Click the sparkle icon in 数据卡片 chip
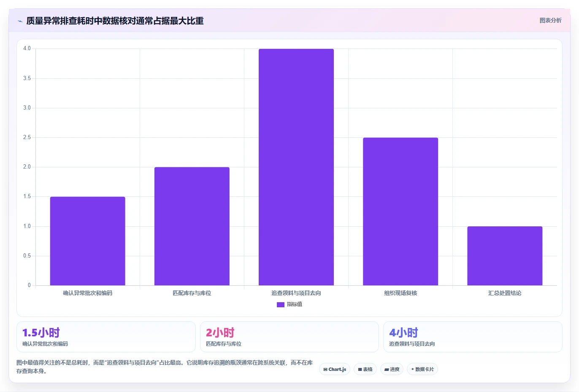Screen dimensions: 579x392 [x=412, y=369]
